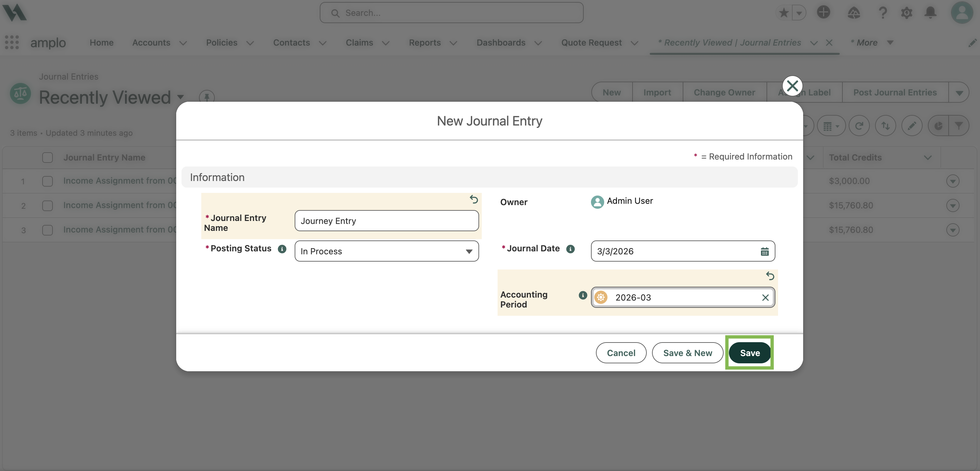The image size is (980, 471).
Task: Expand the Policies menu chevron
Action: (x=250, y=43)
